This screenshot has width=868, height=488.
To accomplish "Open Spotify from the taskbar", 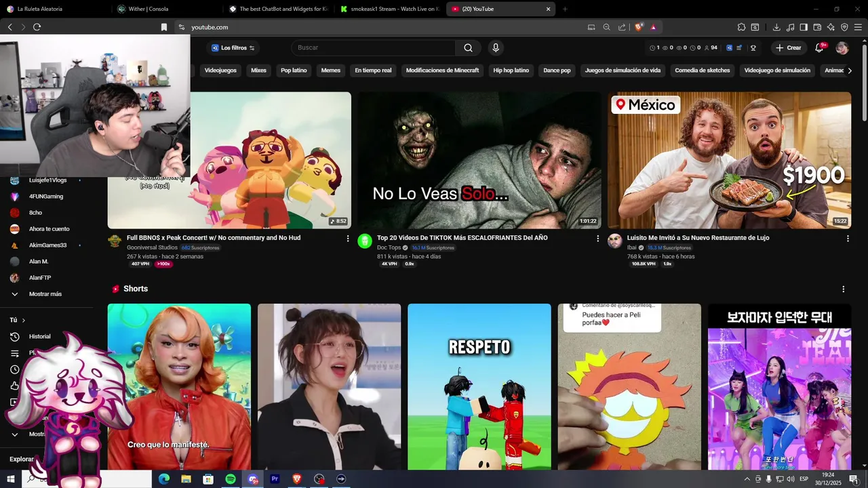I will click(x=231, y=479).
